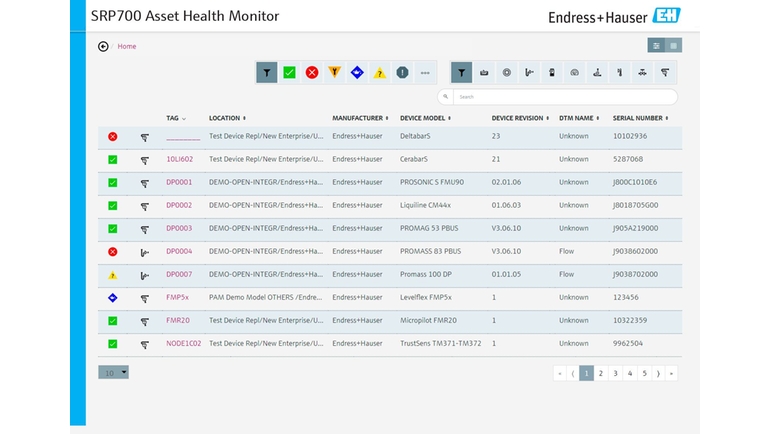Click the magnifier icon in search box
771x434 pixels.
tap(445, 96)
